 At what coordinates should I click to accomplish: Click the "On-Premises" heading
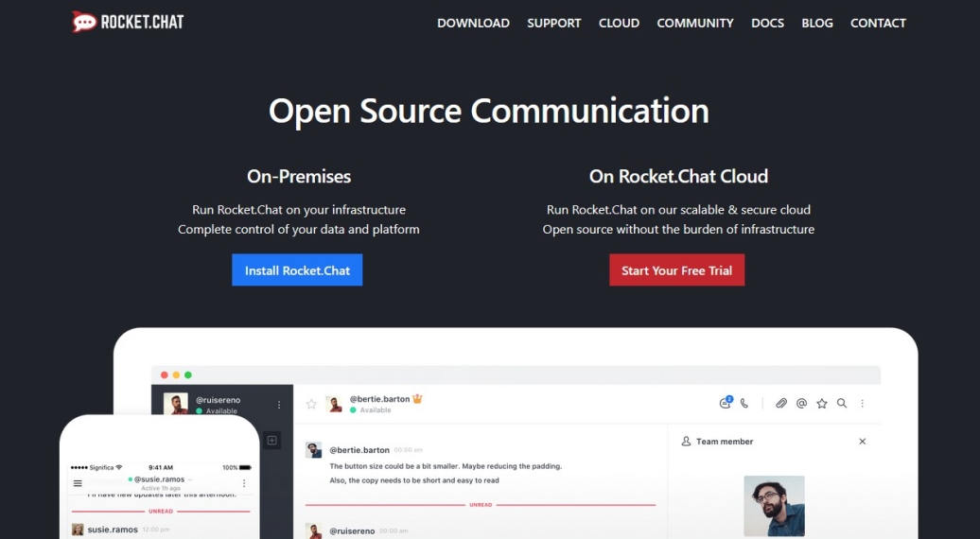(x=299, y=176)
